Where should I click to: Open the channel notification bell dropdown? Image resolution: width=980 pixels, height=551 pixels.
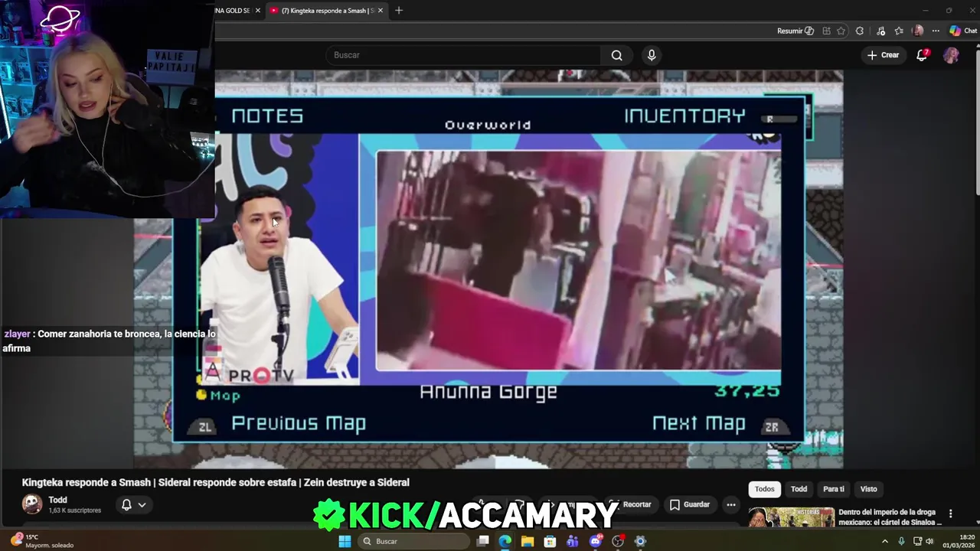point(133,505)
